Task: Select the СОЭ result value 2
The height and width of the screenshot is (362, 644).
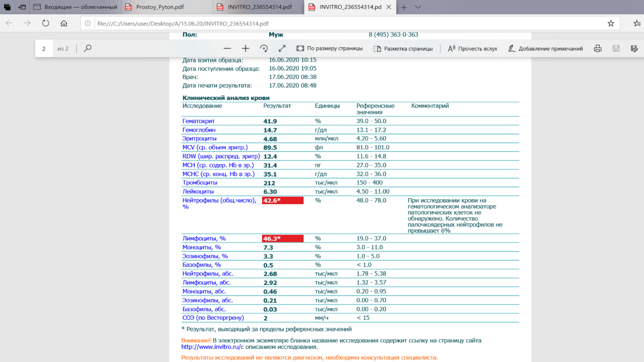Action: coord(265,318)
